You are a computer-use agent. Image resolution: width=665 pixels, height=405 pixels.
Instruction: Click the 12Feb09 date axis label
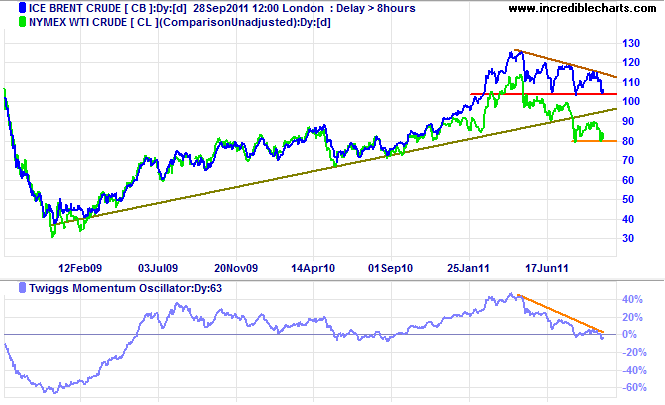coord(80,268)
